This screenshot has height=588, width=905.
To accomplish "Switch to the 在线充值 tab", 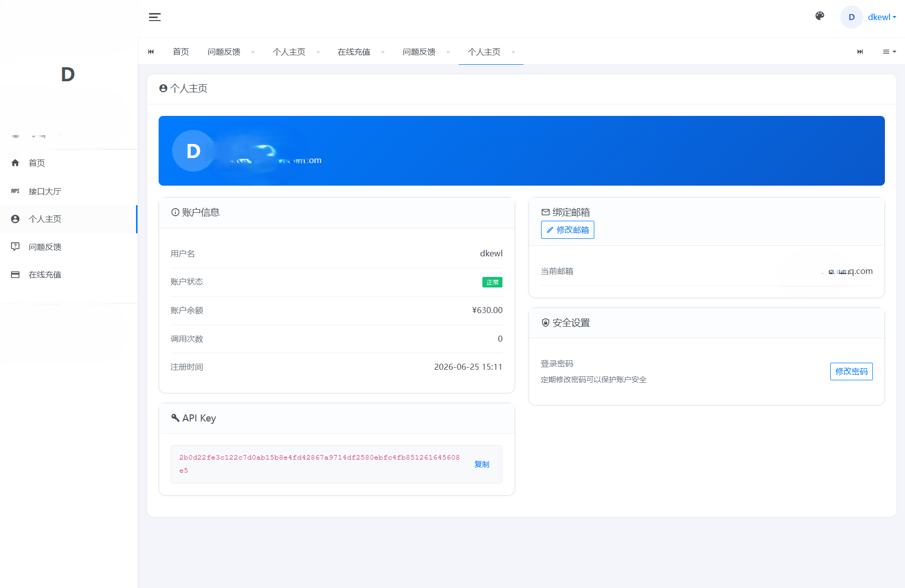I will [x=354, y=52].
